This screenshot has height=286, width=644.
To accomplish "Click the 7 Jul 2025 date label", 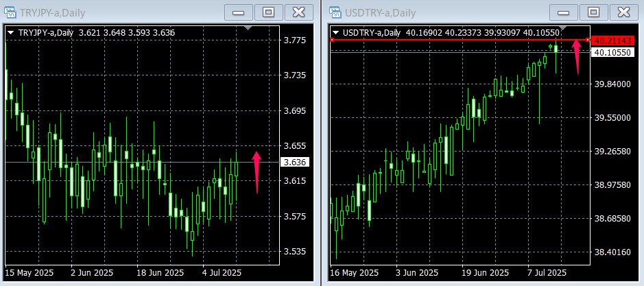I will (547, 273).
